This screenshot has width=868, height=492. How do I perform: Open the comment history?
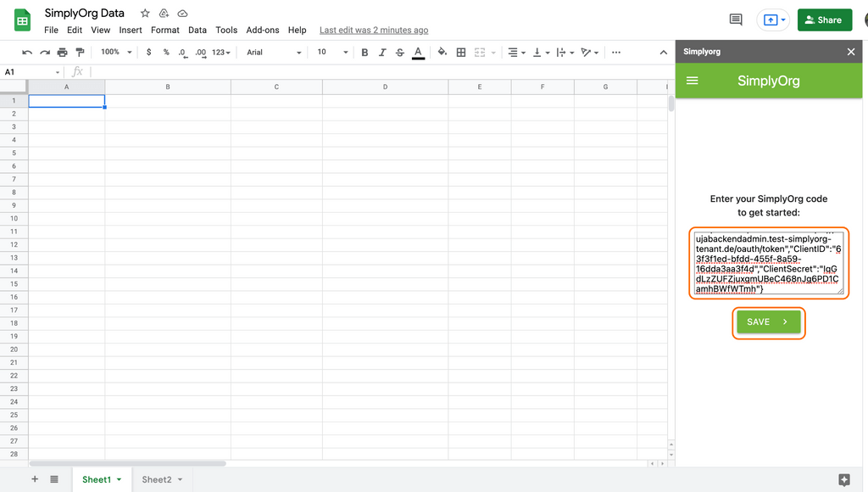[736, 20]
